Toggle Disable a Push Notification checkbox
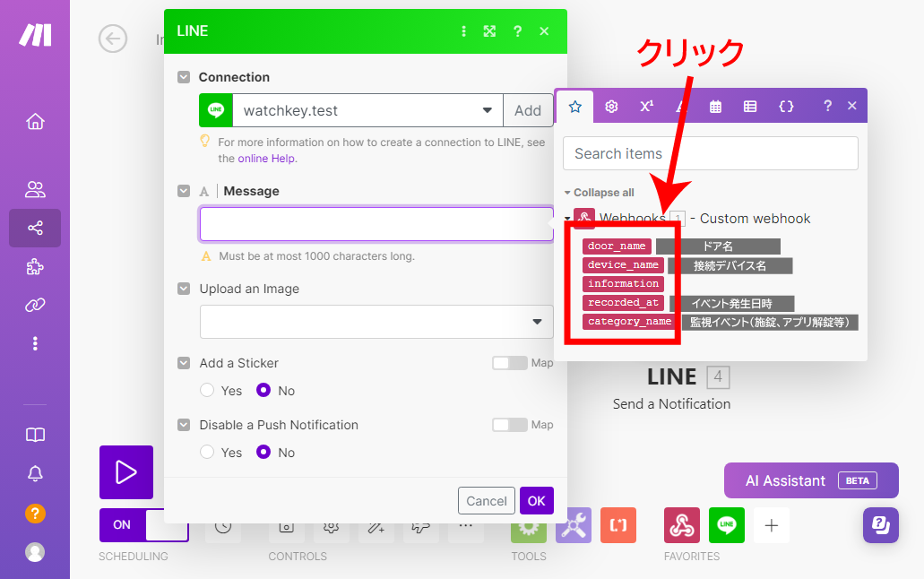924x579 pixels. coord(184,425)
